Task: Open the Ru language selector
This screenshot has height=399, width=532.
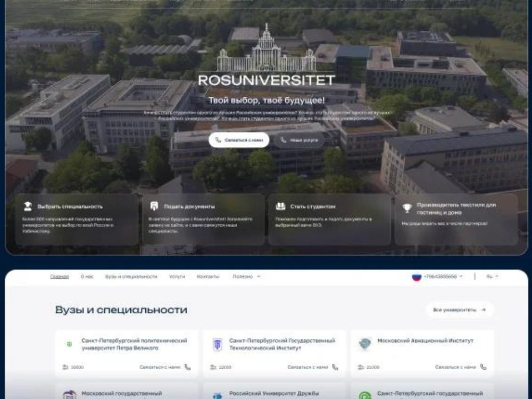Action: point(492,277)
